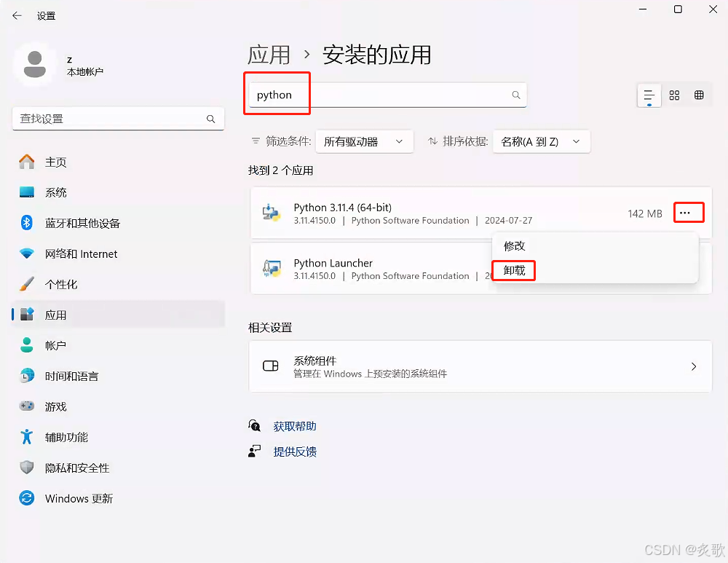Click the shield icon for 隐私和安全性

coord(27,468)
